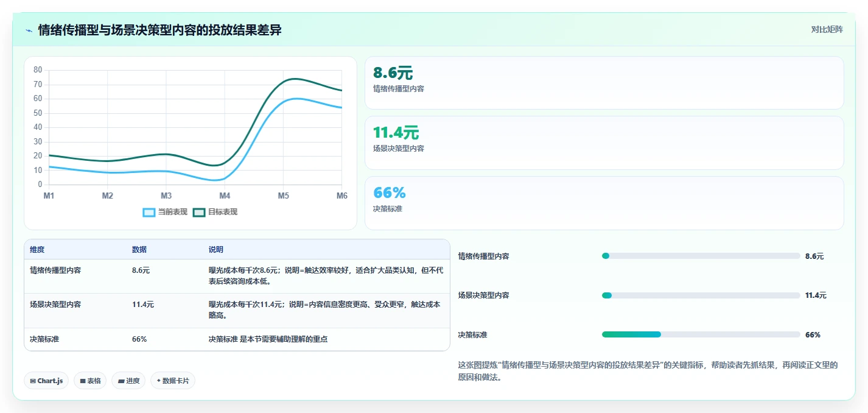The width and height of the screenshot is (868, 413).
Task: Click the 66% cell in the table
Action: pos(139,339)
